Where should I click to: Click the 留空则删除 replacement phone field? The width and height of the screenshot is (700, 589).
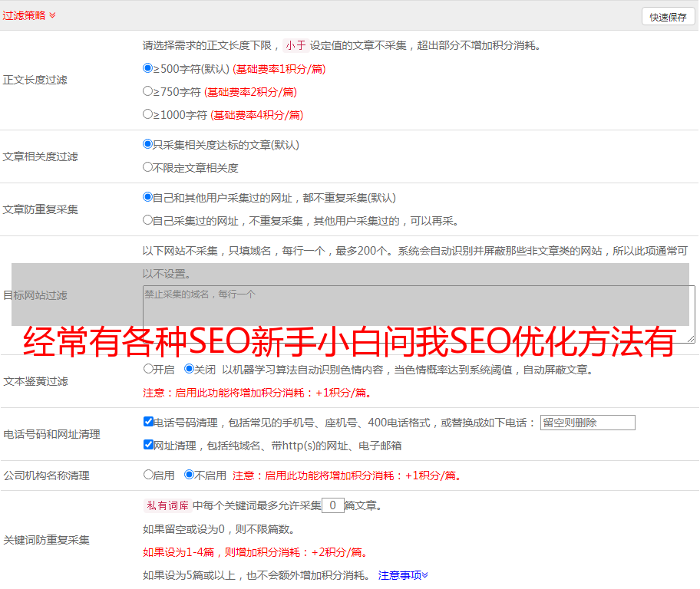point(587,423)
